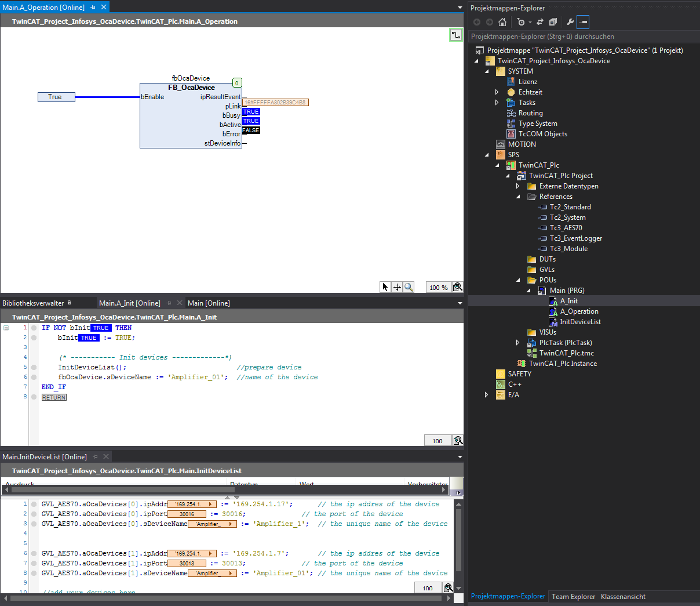Click the zoom icon in the A_Init editor
Screen dimensions: 700x606
point(458,441)
